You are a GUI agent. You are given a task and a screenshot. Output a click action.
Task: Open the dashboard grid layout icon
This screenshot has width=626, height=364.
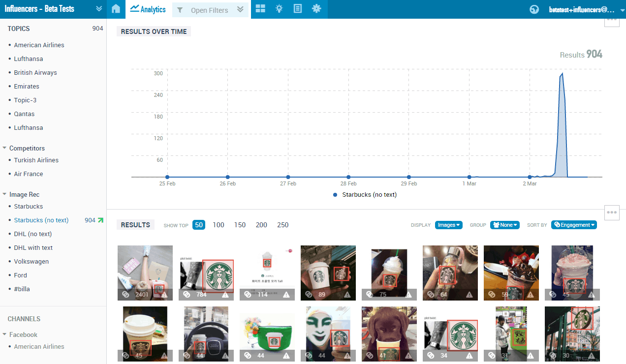coord(260,9)
